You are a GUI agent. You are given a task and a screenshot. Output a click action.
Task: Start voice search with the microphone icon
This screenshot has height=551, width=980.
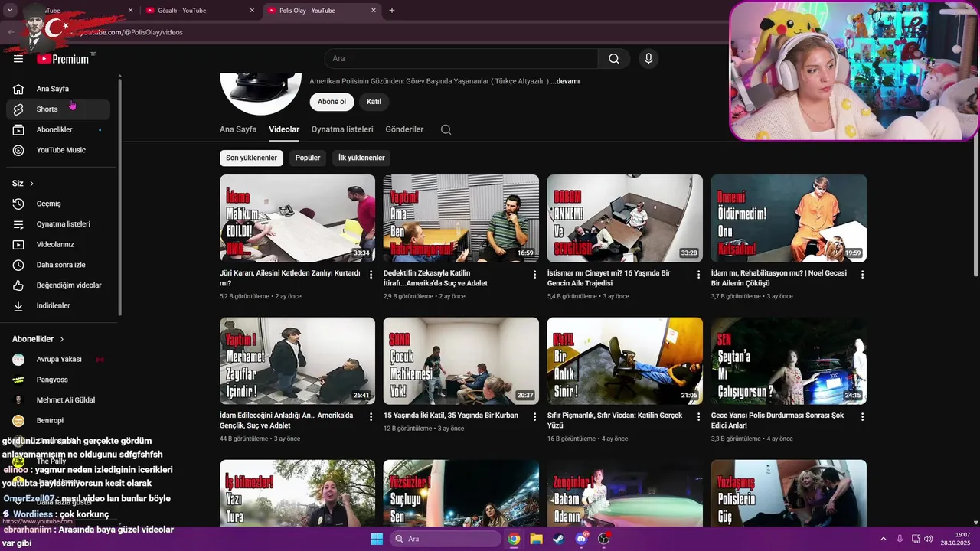(x=648, y=59)
